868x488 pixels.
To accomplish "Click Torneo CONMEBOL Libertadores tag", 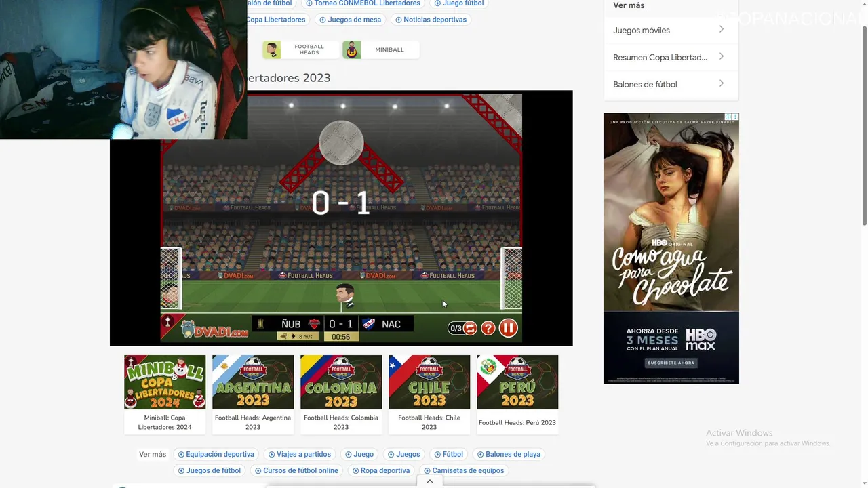I will click(363, 3).
